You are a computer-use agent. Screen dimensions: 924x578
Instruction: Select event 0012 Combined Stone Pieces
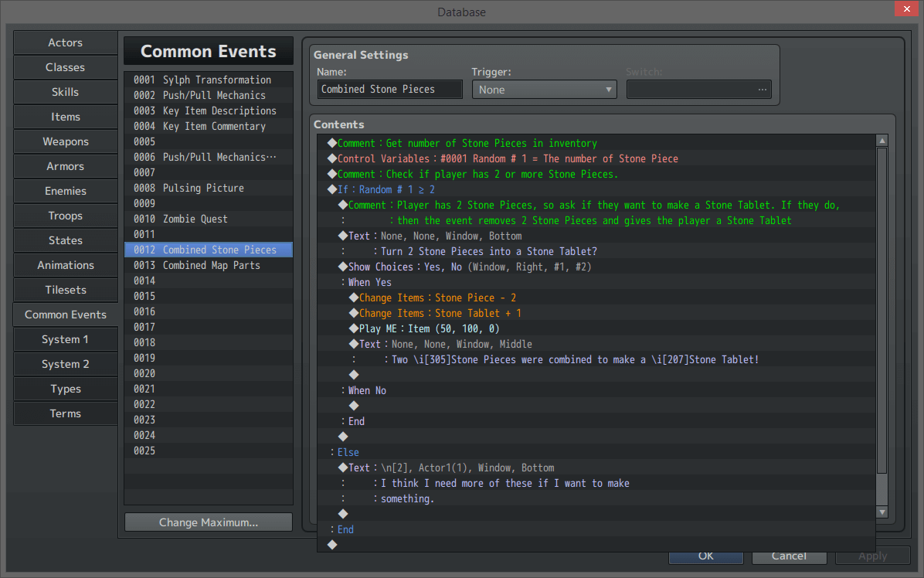[209, 250]
